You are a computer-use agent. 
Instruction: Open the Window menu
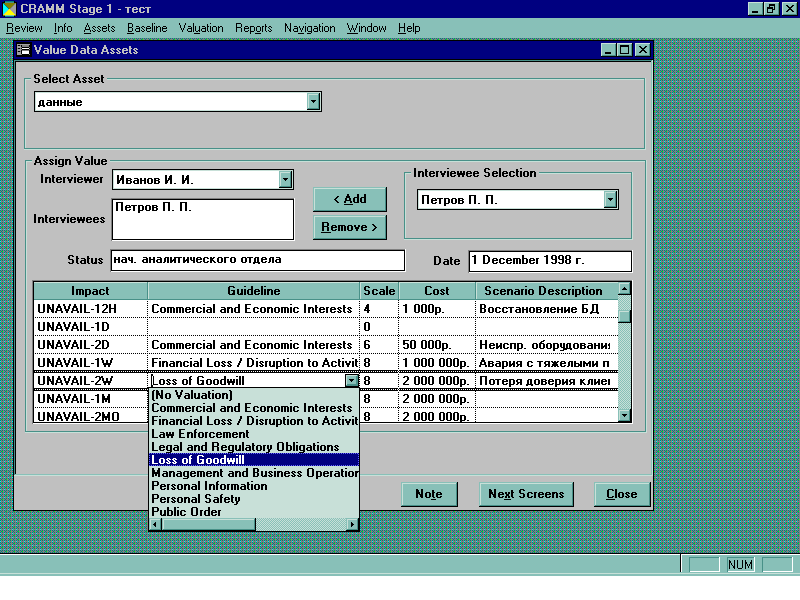tap(366, 28)
